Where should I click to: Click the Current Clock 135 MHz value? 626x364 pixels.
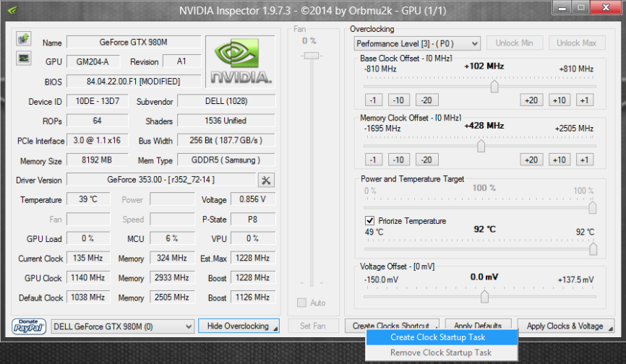pyautogui.click(x=88, y=258)
